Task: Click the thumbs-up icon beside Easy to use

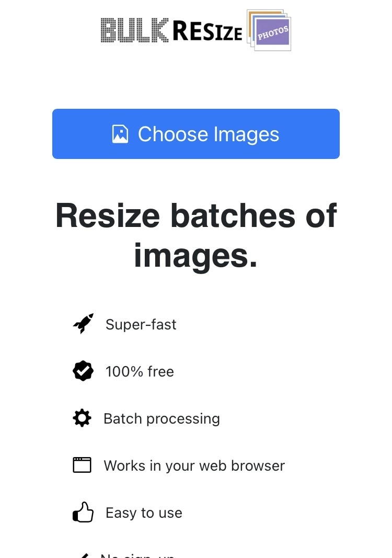Action: [x=83, y=513]
